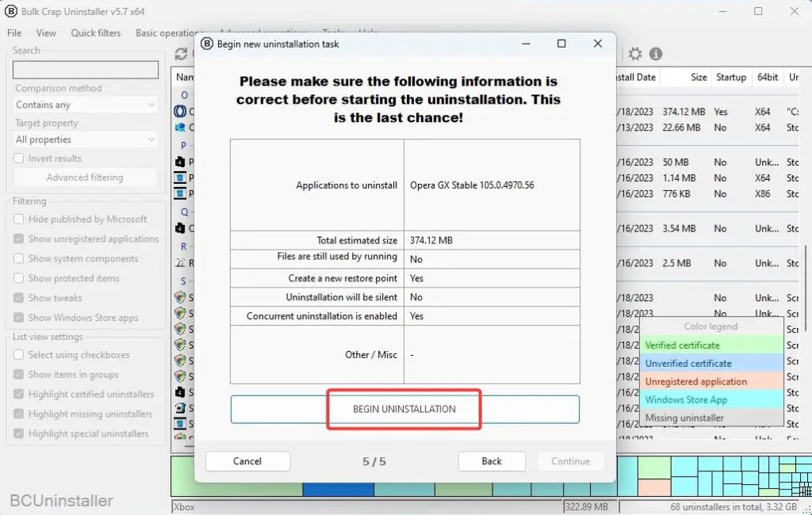Open the File menu

click(x=14, y=32)
